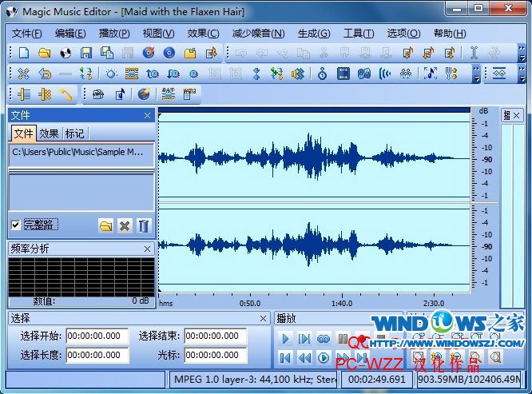Switch to the 效果 tab in file panel
This screenshot has width=532, height=394.
49,133
